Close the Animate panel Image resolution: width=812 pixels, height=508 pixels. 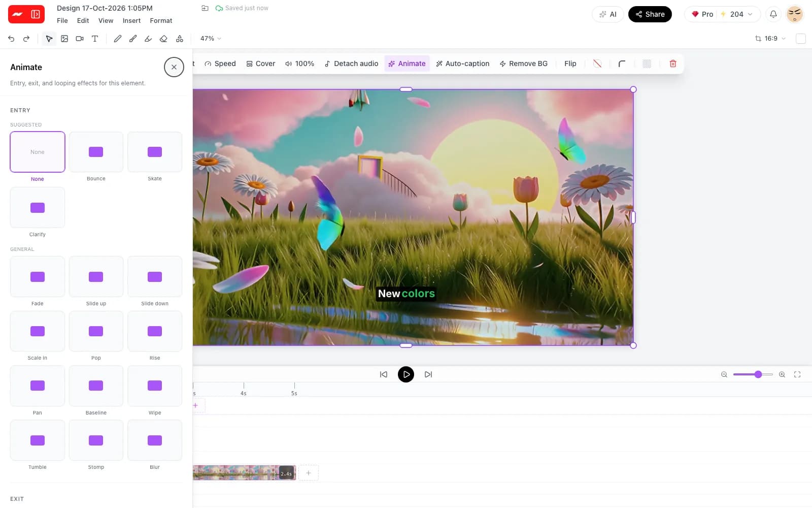[174, 67]
